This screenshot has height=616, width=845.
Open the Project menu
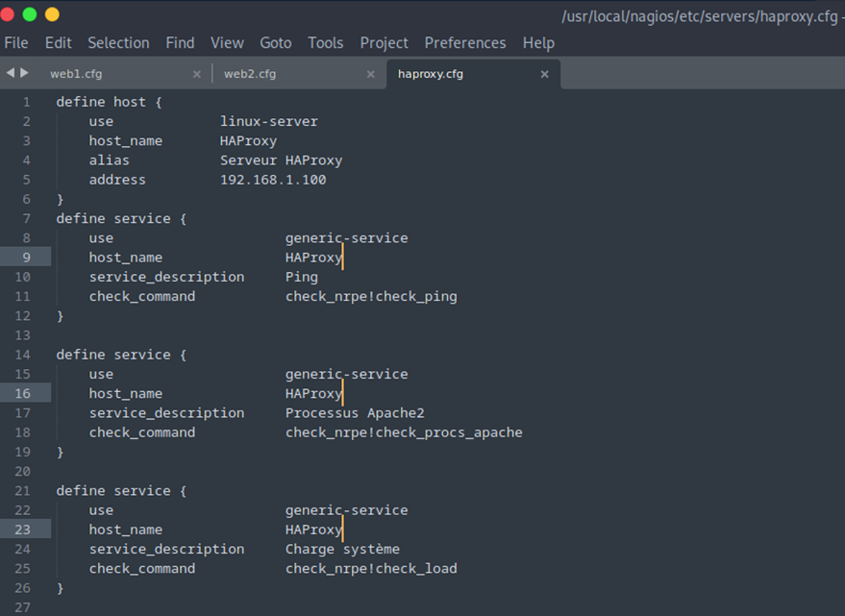pyautogui.click(x=384, y=43)
